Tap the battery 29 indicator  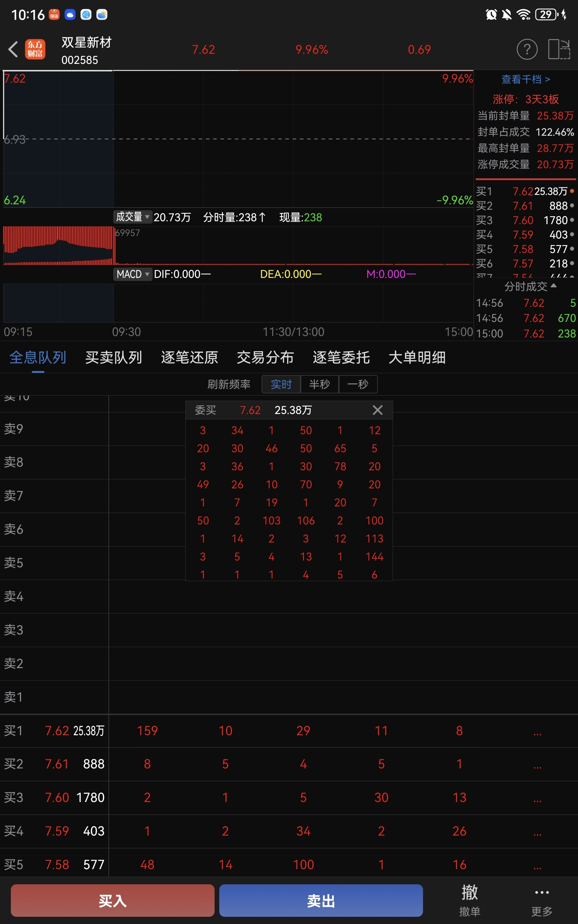pos(547,14)
